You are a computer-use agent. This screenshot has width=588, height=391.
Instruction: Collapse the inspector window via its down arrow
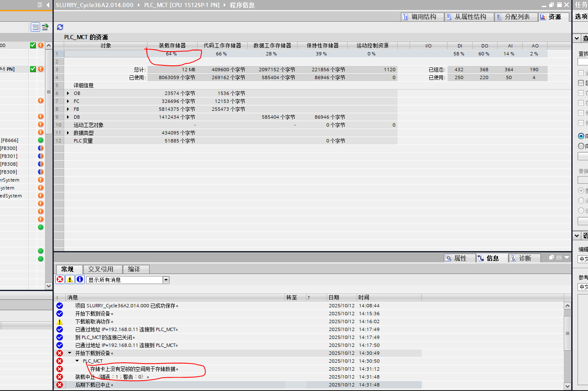tap(567, 257)
